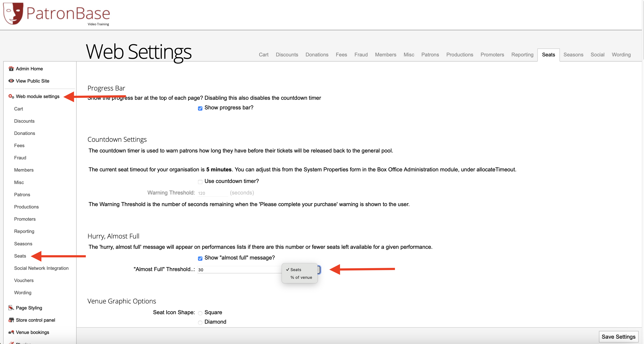Click the Store control panel icon

[11, 320]
